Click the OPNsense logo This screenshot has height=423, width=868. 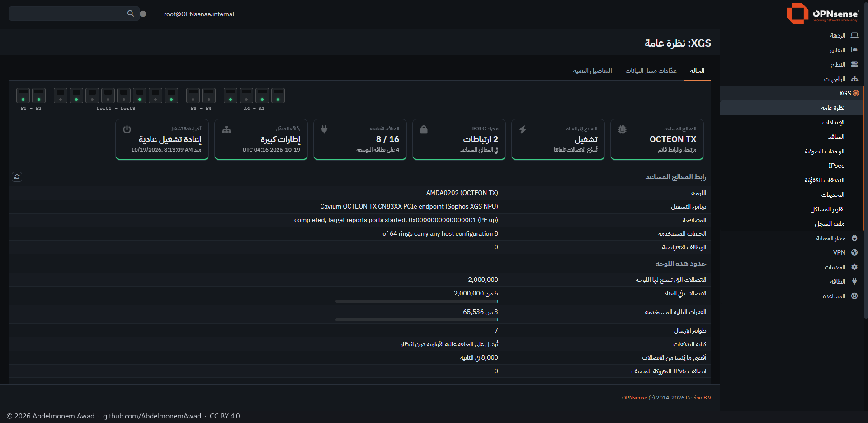pos(823,14)
